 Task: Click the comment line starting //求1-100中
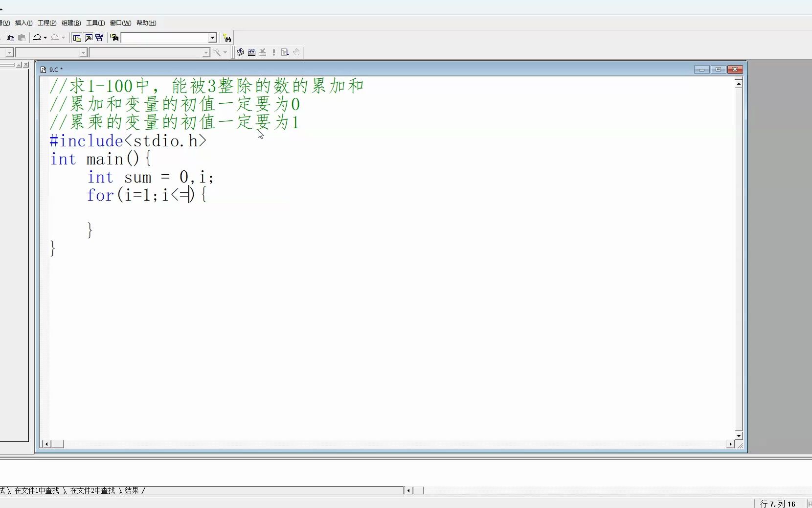[206, 86]
